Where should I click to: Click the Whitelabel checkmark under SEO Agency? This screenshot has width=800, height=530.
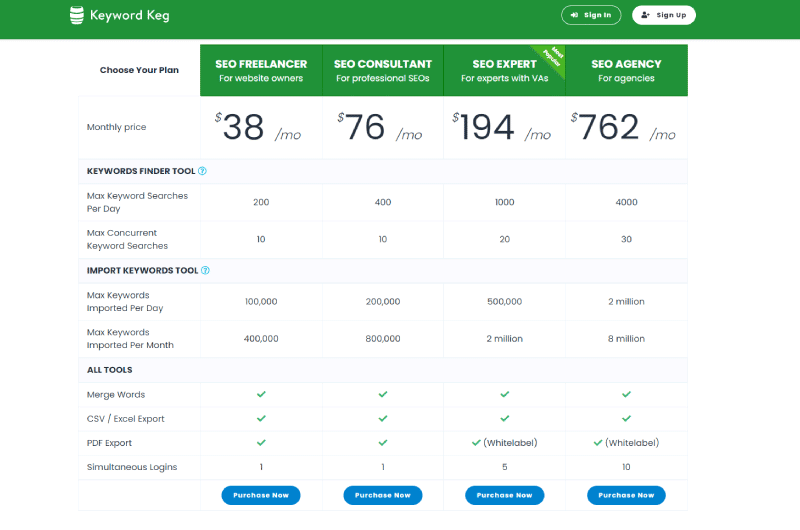point(598,443)
